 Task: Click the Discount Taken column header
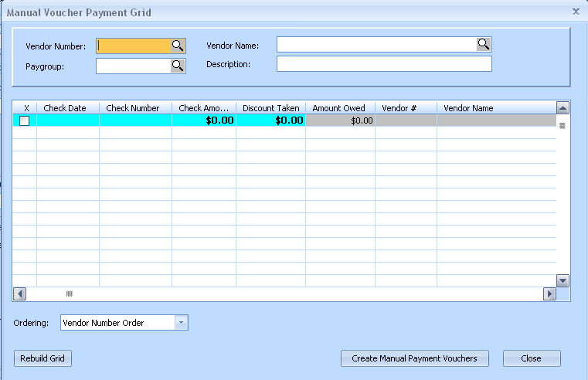pos(270,108)
